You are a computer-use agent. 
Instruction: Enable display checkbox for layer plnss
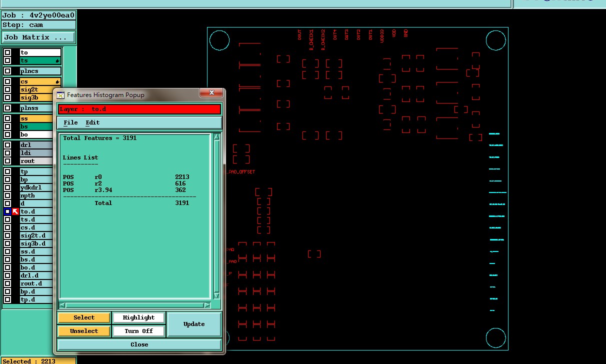click(7, 108)
